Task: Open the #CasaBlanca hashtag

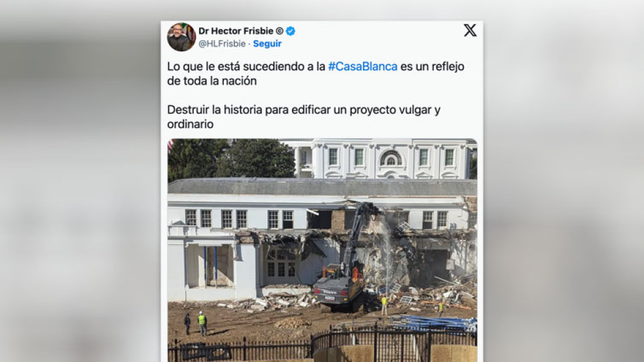Action: pyautogui.click(x=363, y=66)
